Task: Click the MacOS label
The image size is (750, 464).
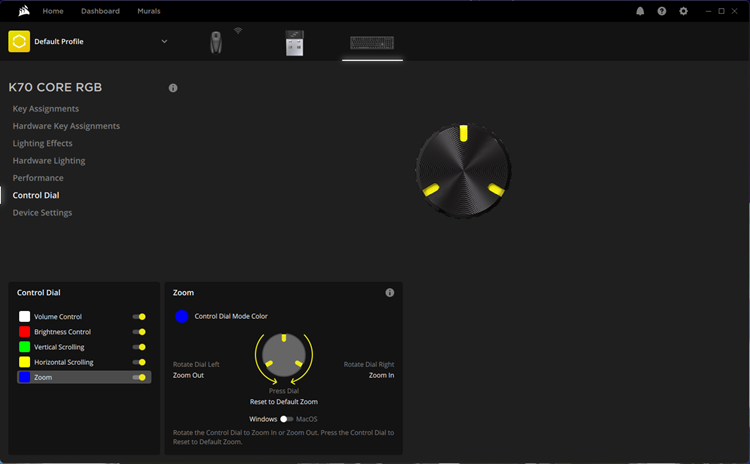Action: pos(307,419)
